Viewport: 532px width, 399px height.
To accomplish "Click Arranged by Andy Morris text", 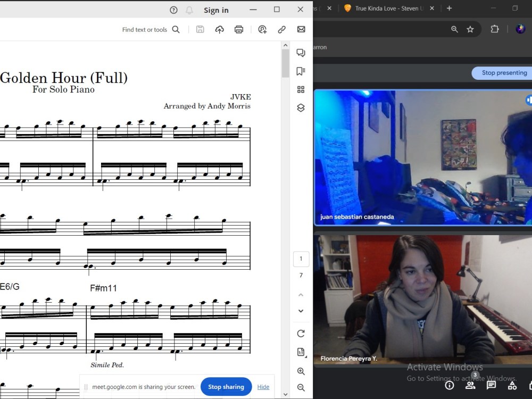I will [207, 106].
